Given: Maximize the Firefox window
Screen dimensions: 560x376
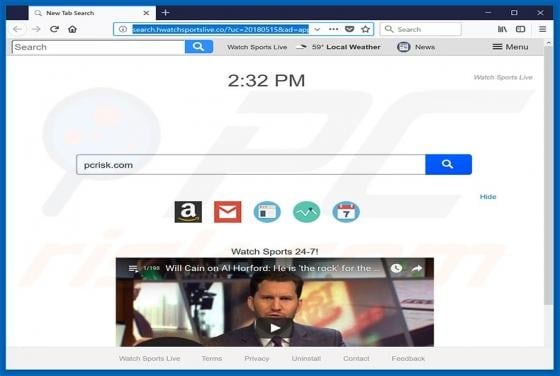Looking at the screenshot, I should 514,13.
